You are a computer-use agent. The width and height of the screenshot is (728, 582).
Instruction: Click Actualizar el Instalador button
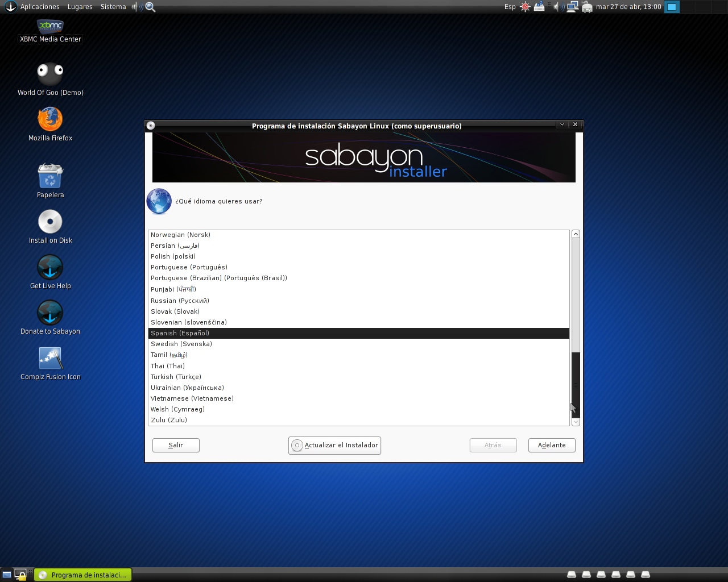pyautogui.click(x=334, y=445)
